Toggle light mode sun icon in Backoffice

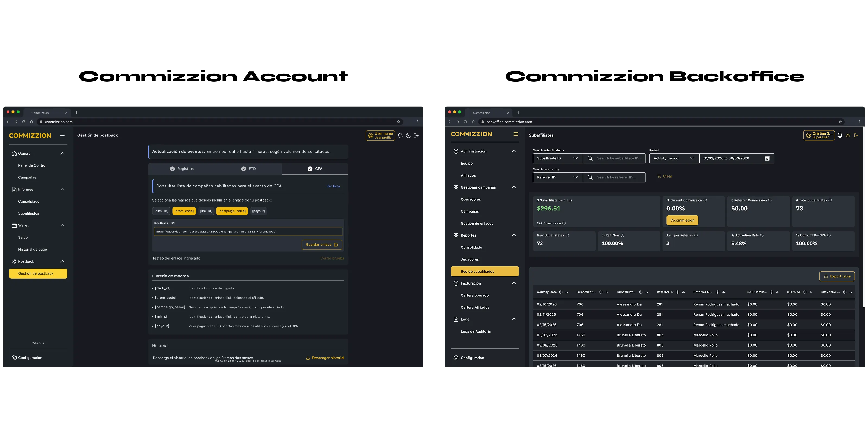pyautogui.click(x=848, y=135)
